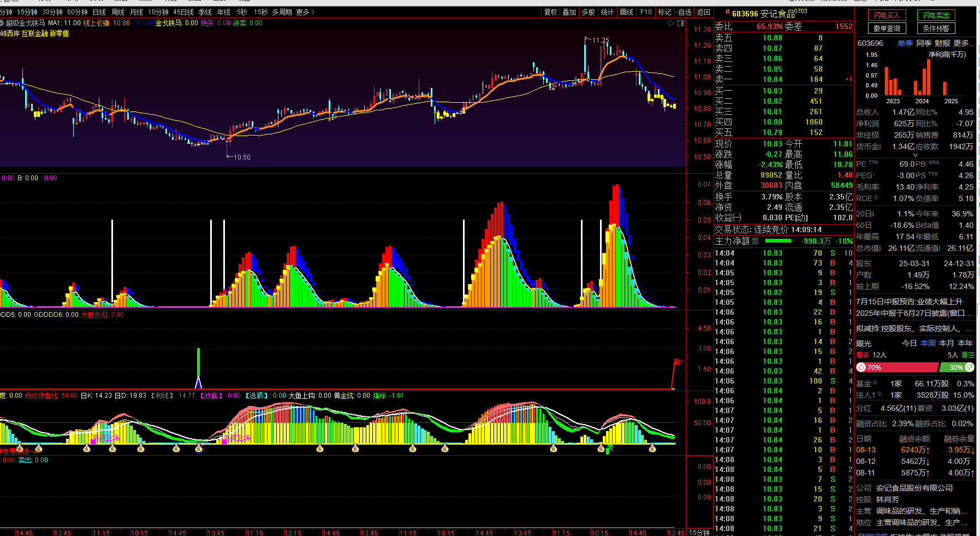Select the 10分钟 timeframe

tap(158, 12)
